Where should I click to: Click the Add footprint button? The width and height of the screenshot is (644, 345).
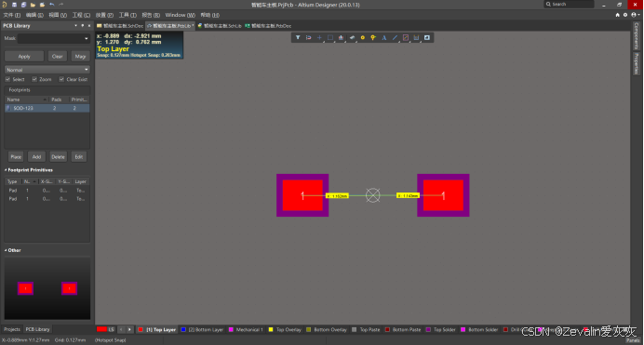[36, 157]
